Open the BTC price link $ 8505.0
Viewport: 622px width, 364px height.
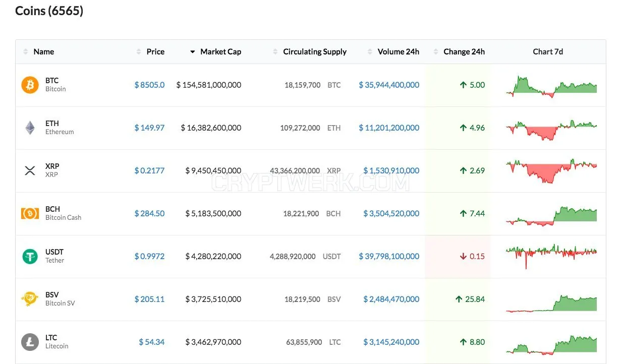click(149, 85)
